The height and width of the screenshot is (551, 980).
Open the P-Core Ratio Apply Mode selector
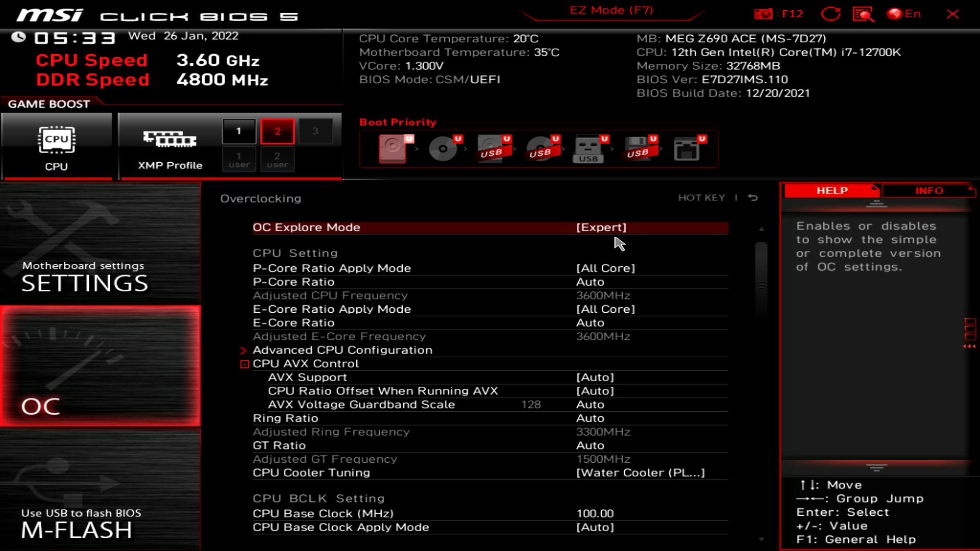coord(605,268)
